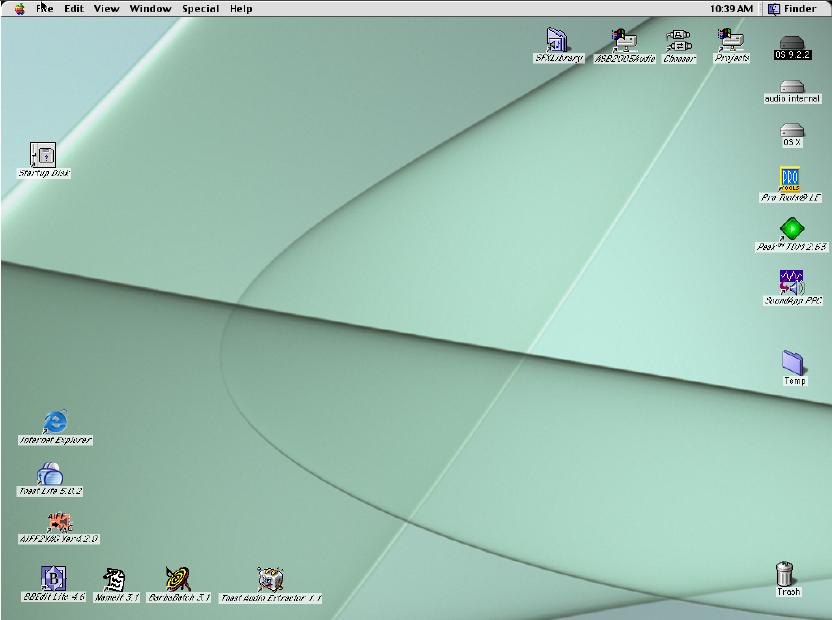832x620 pixels.
Task: Open the Special menu
Action: [x=200, y=8]
